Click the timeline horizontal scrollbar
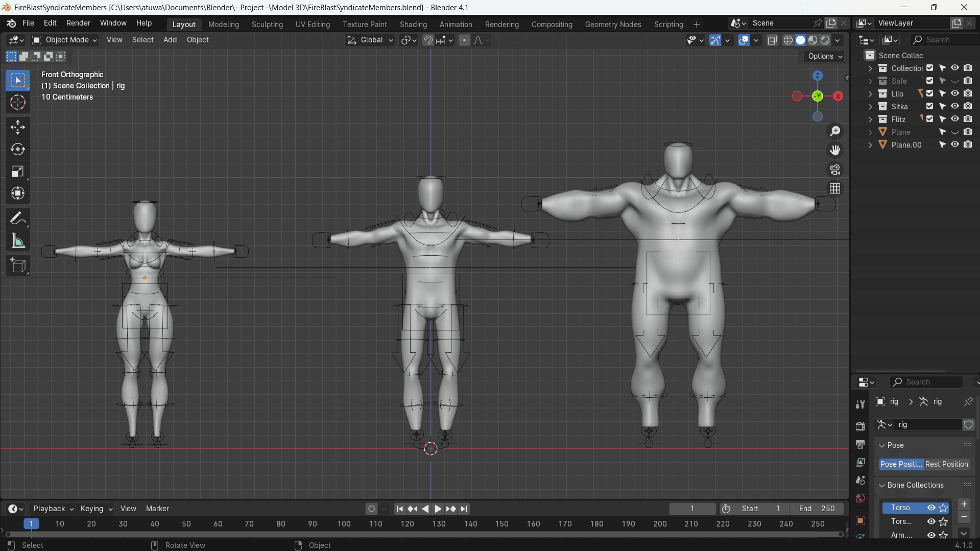Viewport: 980px width, 551px height. 424,534
